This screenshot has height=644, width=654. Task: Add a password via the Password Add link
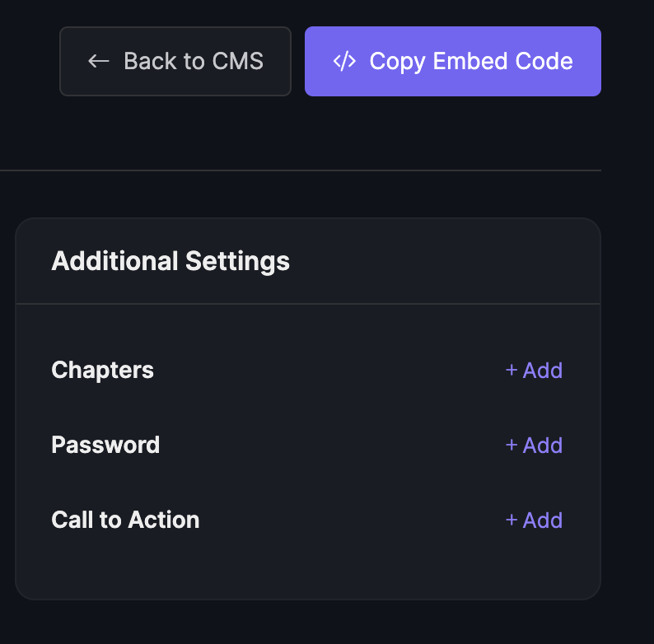pos(534,445)
